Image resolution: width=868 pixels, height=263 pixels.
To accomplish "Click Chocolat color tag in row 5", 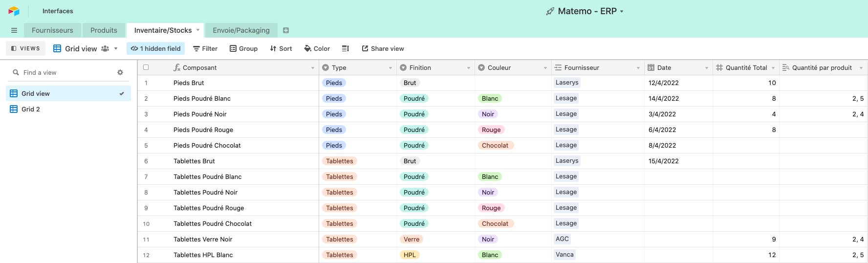I will [x=495, y=145].
